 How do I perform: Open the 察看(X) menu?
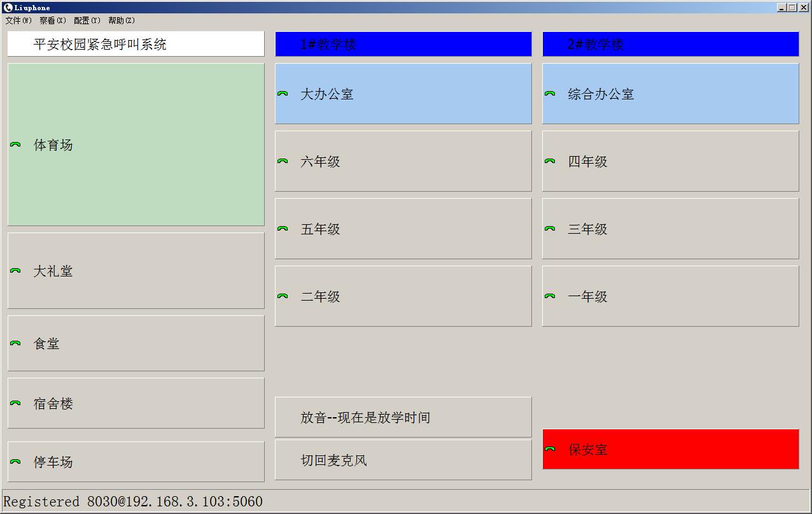[x=53, y=20]
